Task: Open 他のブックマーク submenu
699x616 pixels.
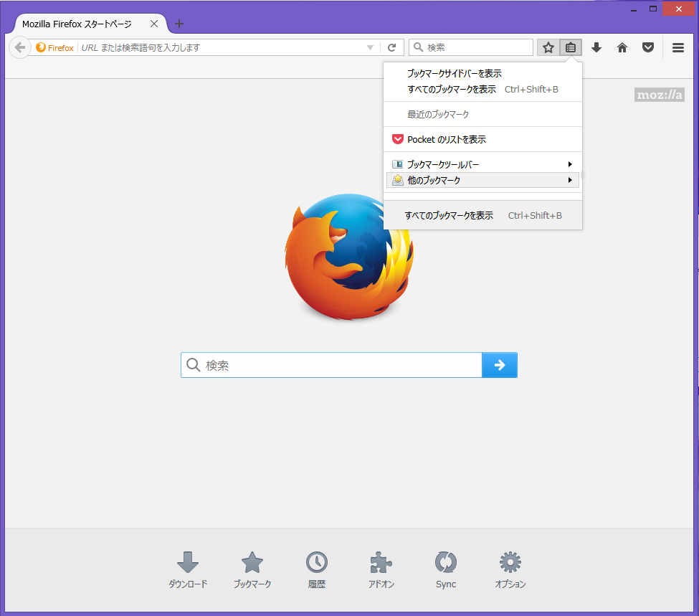Action: 482,180
